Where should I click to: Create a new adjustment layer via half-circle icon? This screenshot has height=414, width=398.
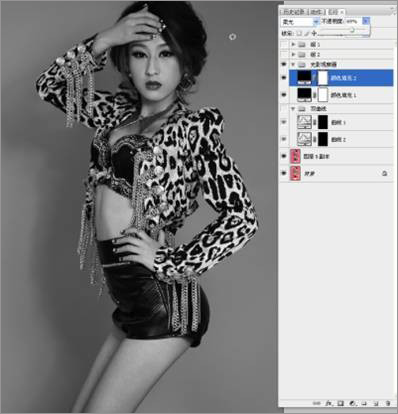click(352, 403)
